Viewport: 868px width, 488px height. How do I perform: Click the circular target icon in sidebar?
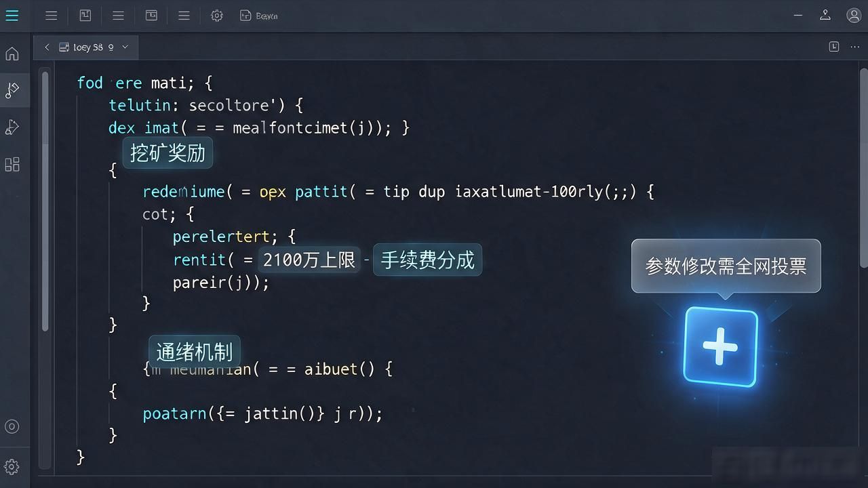pyautogui.click(x=12, y=426)
